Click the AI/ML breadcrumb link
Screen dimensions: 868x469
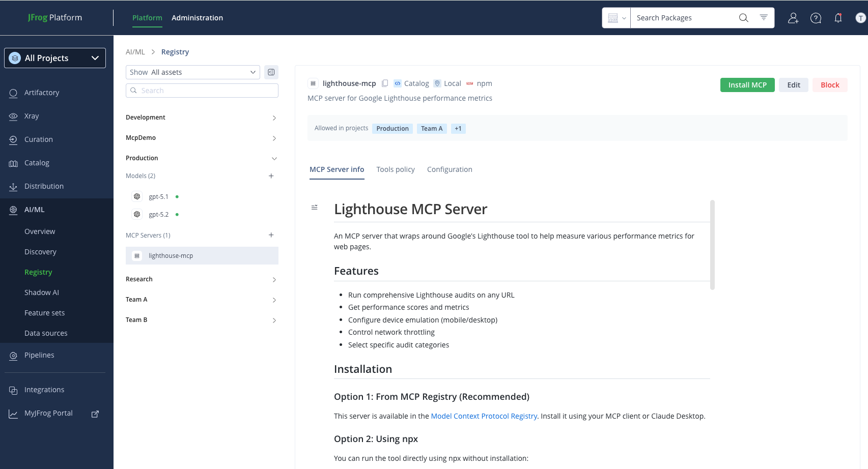pos(135,52)
